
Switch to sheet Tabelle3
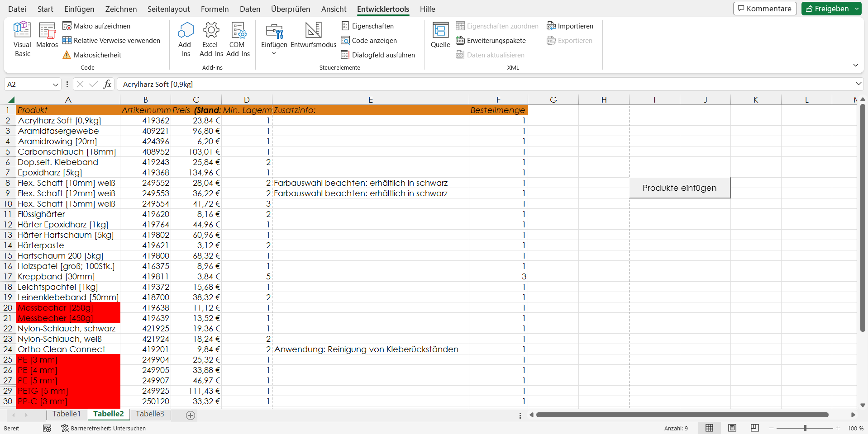[x=150, y=414]
